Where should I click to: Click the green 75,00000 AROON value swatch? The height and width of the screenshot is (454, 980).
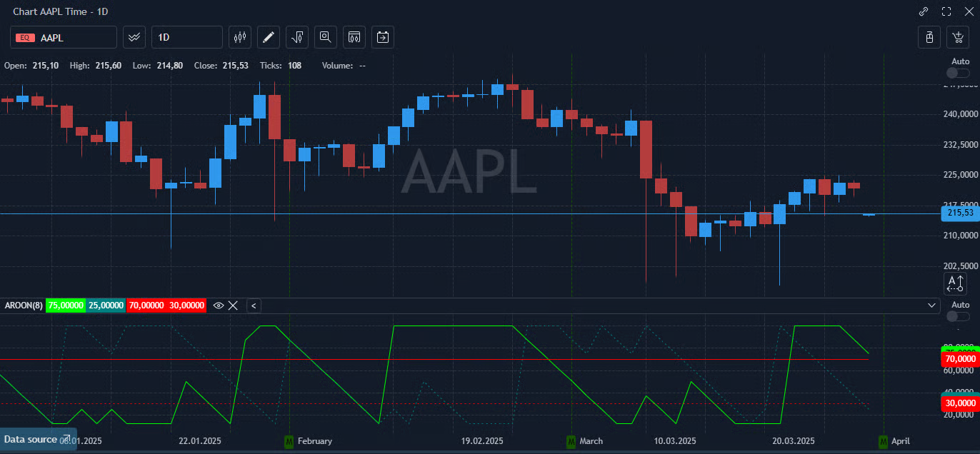66,306
